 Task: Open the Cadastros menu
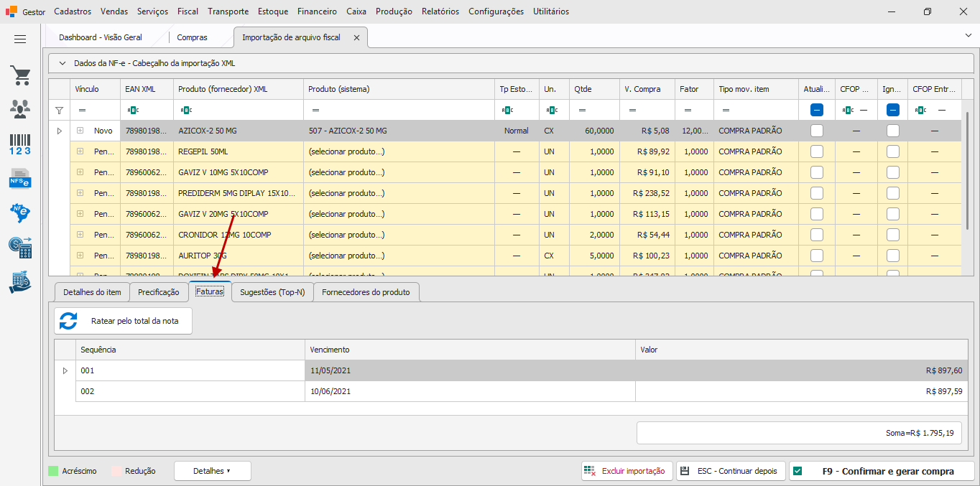pos(73,11)
